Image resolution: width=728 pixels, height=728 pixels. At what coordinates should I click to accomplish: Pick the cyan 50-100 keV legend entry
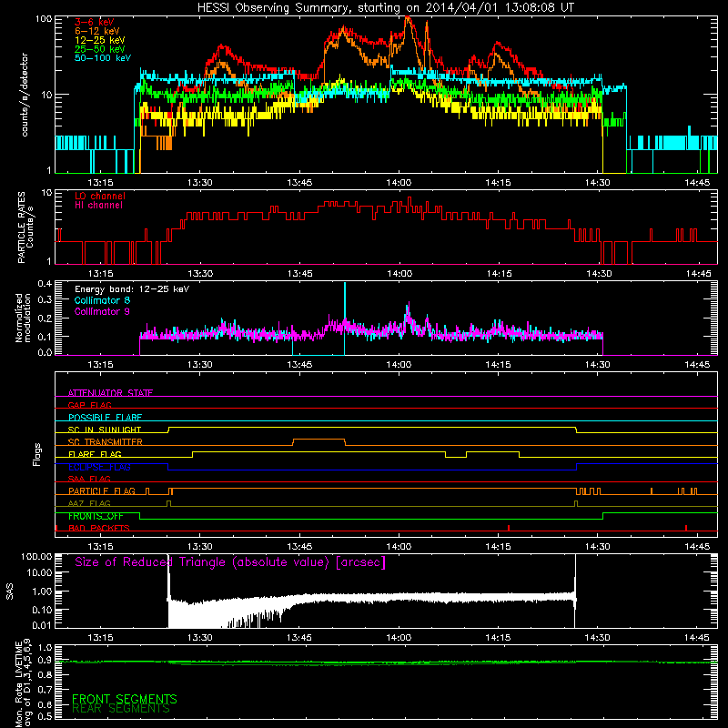pos(103,57)
